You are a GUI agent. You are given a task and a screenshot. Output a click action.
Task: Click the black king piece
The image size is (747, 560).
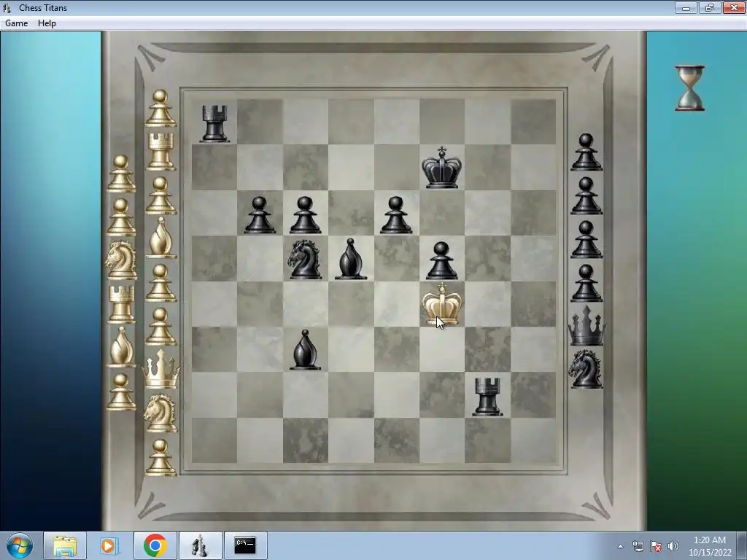(x=441, y=167)
